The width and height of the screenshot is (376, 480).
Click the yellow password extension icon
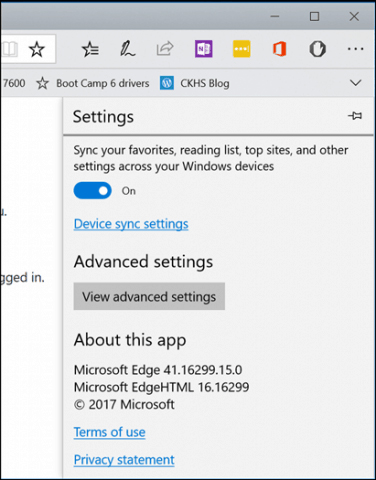point(242,49)
